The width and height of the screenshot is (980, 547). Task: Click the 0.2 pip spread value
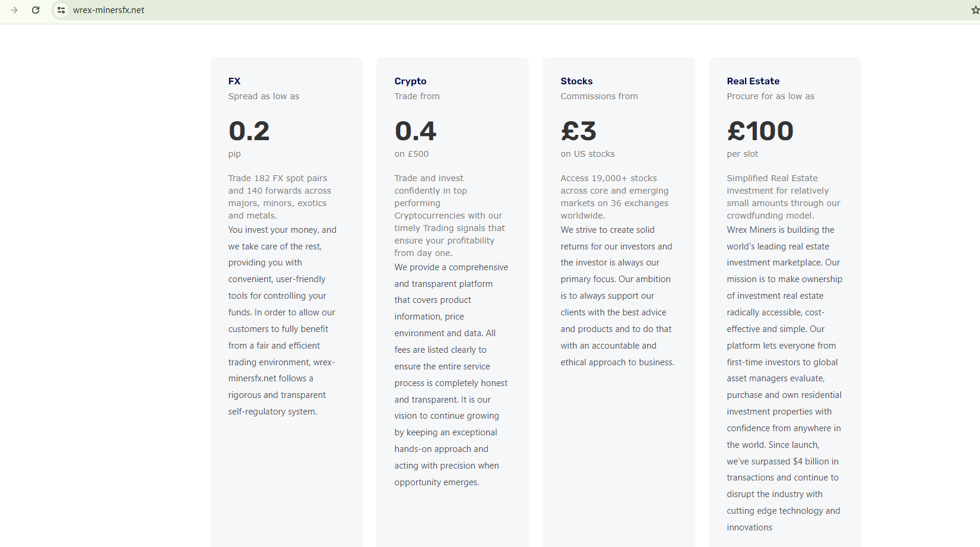coord(249,131)
